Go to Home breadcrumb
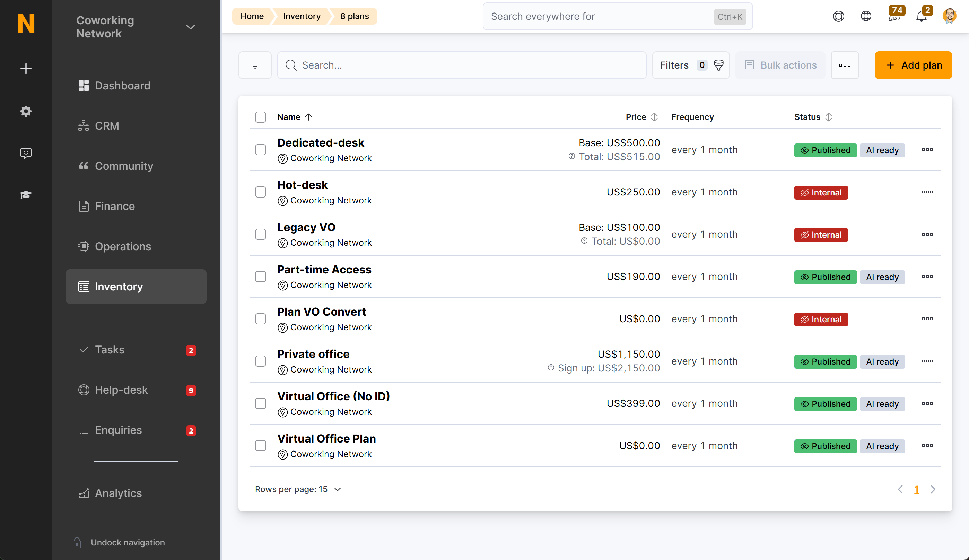The image size is (969, 560). click(252, 16)
